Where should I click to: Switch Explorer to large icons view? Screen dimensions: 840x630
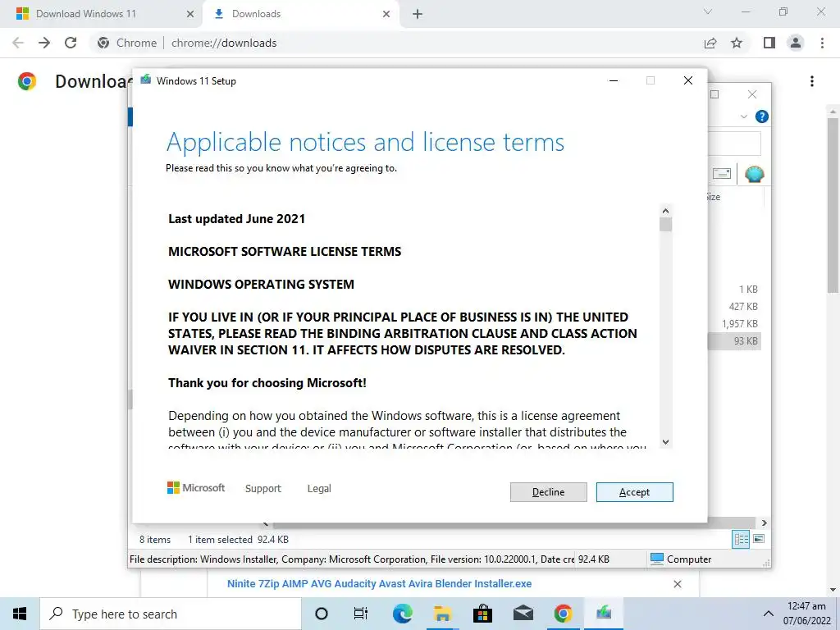click(759, 539)
